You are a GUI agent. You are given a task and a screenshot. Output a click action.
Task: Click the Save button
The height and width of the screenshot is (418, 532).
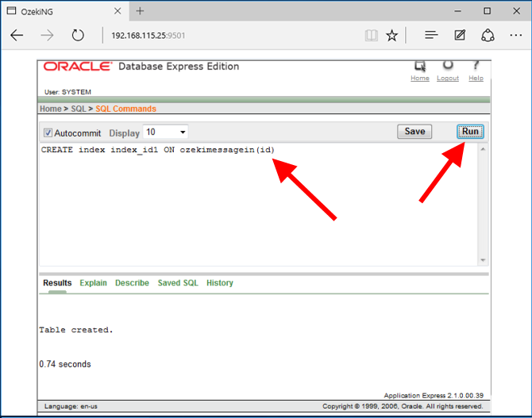coord(414,132)
